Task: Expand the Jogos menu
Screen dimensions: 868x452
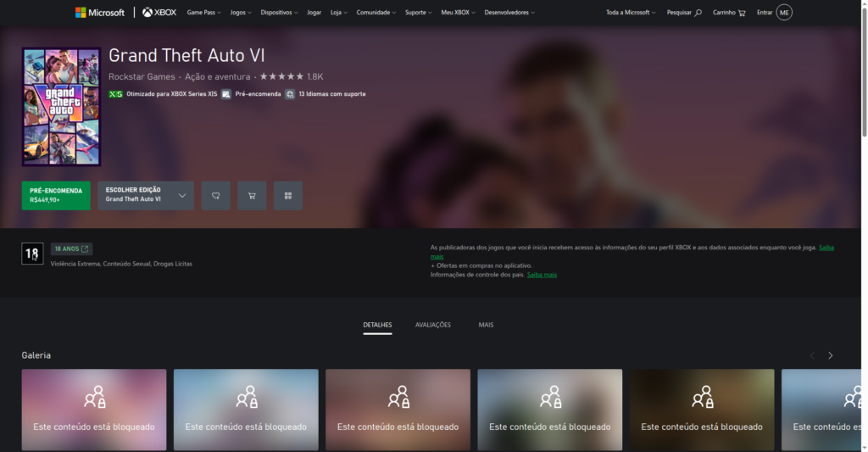Action: 240,12
